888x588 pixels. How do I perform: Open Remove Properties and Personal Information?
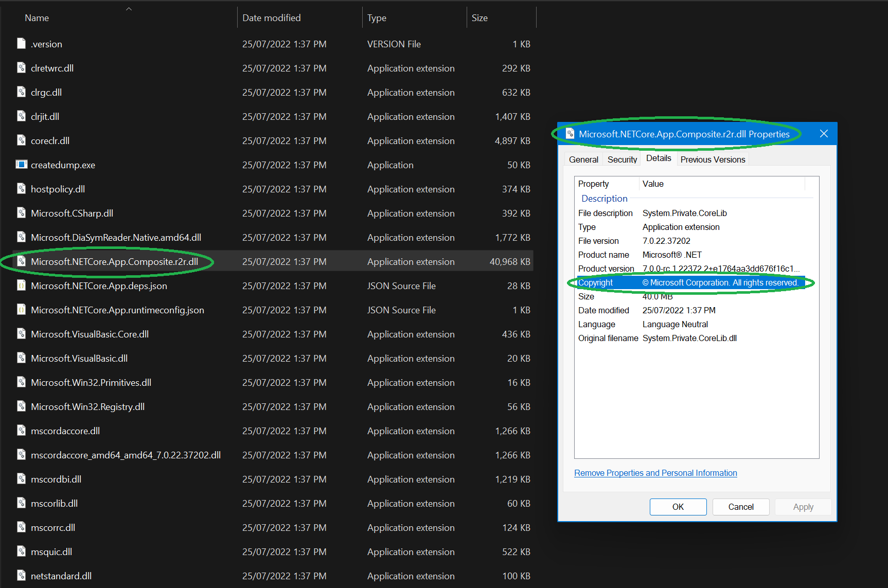[655, 472]
